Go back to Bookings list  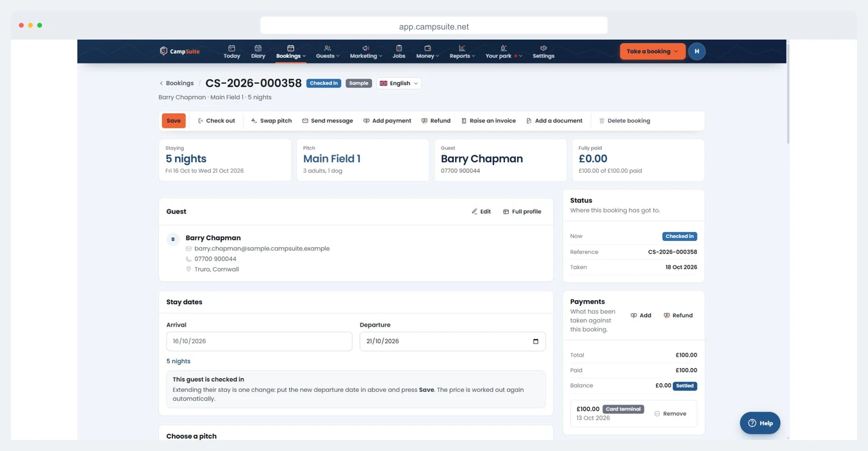coord(177,83)
